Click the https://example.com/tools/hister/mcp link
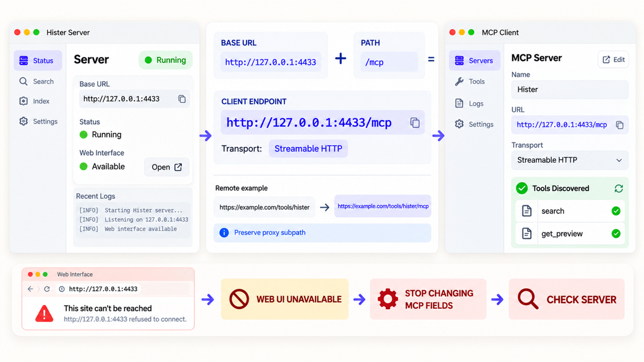 pos(383,206)
